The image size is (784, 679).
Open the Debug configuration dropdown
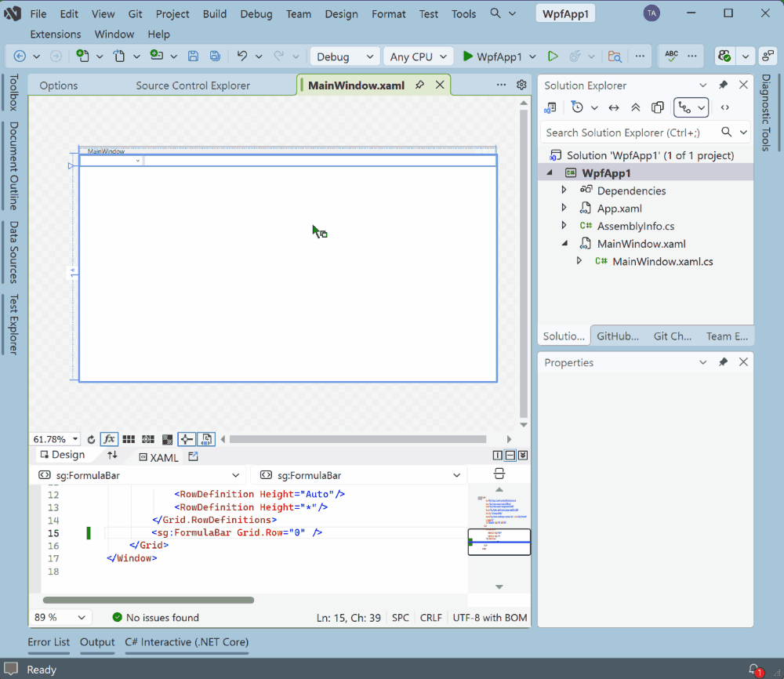[x=344, y=56]
